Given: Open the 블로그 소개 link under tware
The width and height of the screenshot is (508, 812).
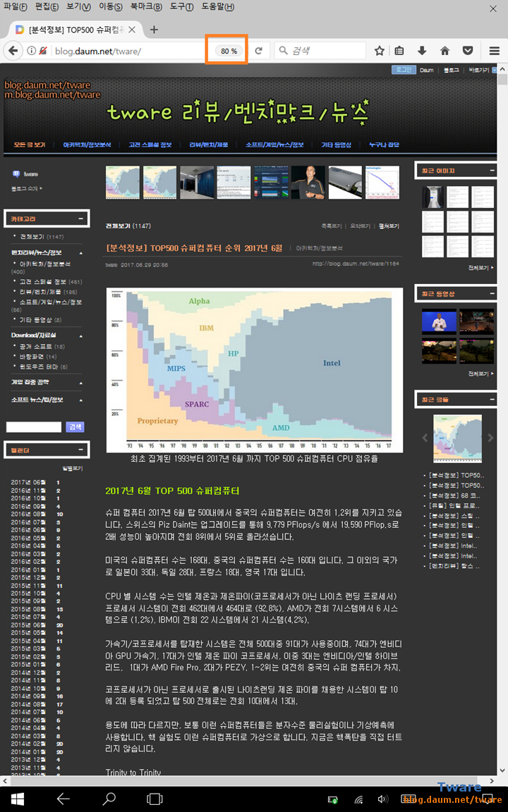Looking at the screenshot, I should (x=27, y=189).
